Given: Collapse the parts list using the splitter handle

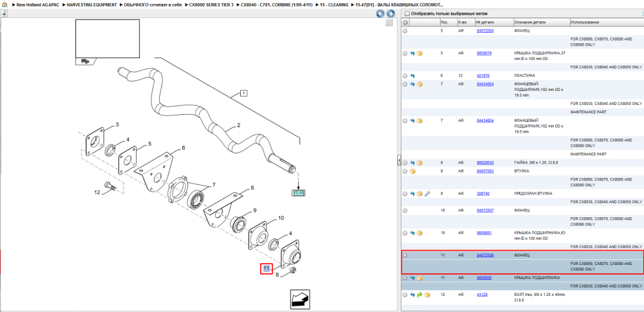Looking at the screenshot, I should click(399, 161).
